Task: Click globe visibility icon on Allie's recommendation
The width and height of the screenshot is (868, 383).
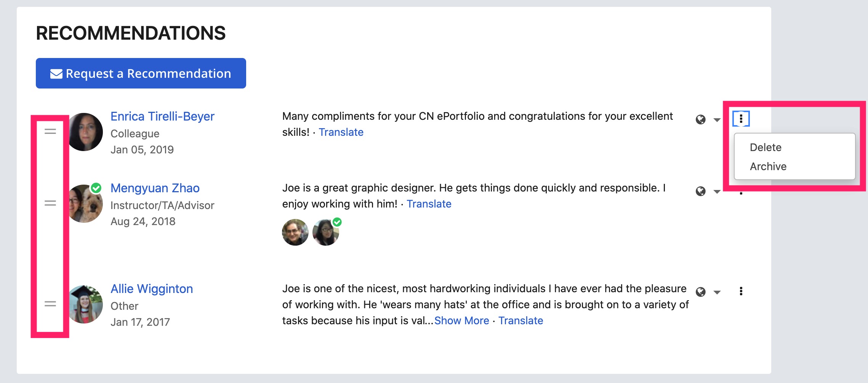Action: pos(700,292)
